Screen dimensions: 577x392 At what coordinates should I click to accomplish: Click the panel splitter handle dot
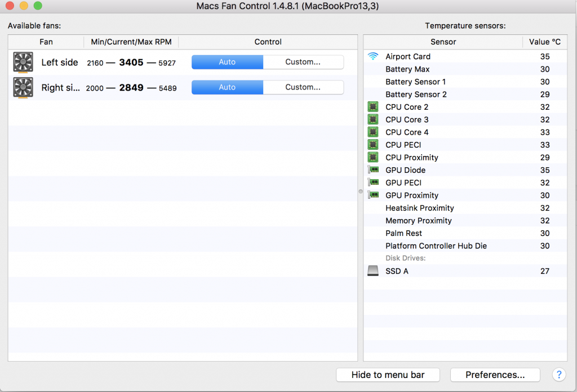pos(361,191)
